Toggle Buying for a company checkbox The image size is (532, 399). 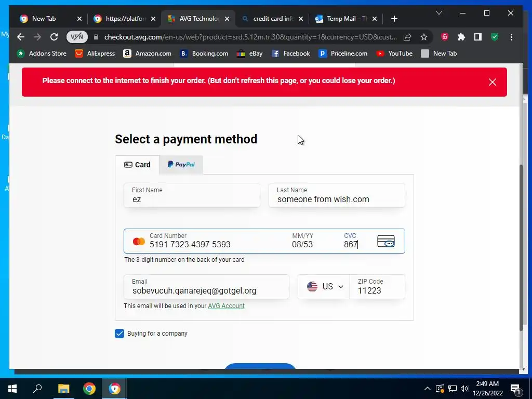(x=119, y=334)
